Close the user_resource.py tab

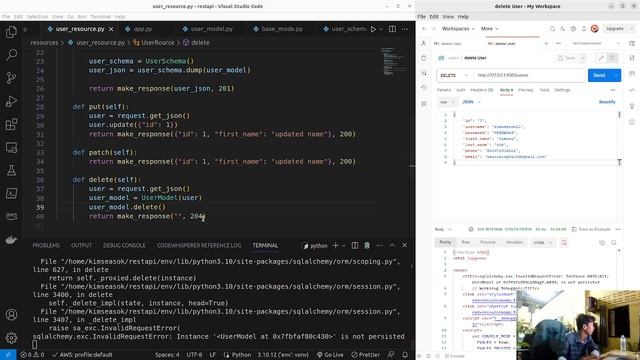111,29
